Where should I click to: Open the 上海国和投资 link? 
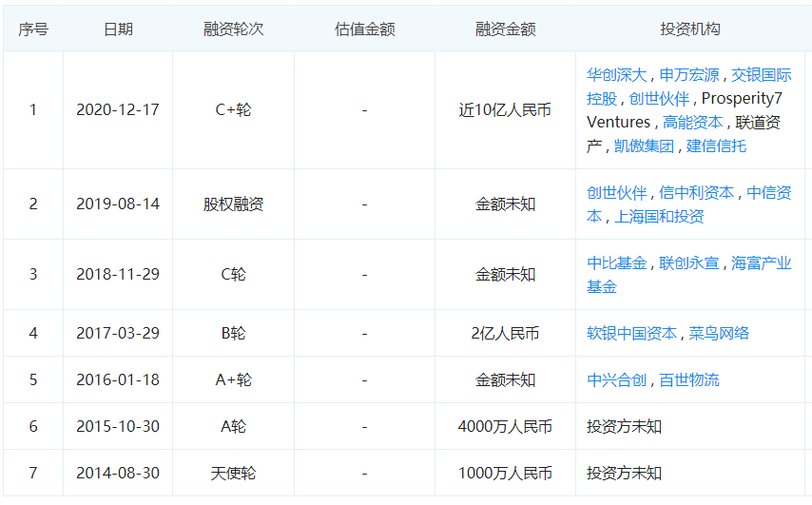pos(659,217)
